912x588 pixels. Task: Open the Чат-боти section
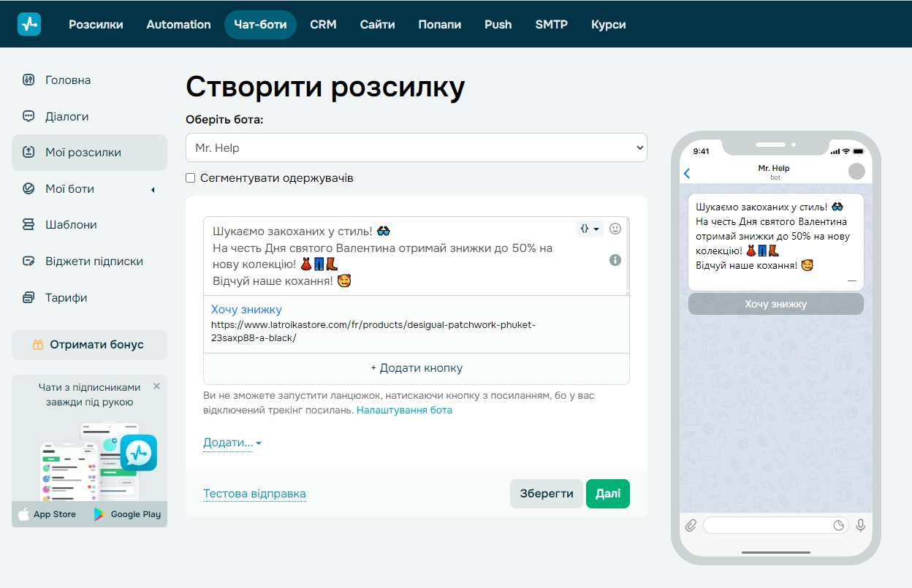pos(260,23)
